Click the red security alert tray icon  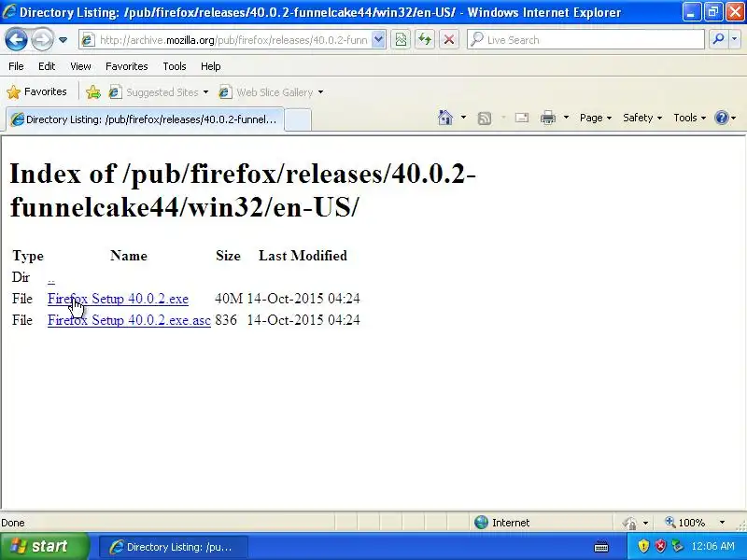pos(660,546)
